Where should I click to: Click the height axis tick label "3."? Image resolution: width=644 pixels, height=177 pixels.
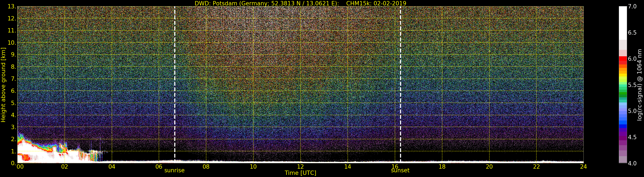(14, 127)
